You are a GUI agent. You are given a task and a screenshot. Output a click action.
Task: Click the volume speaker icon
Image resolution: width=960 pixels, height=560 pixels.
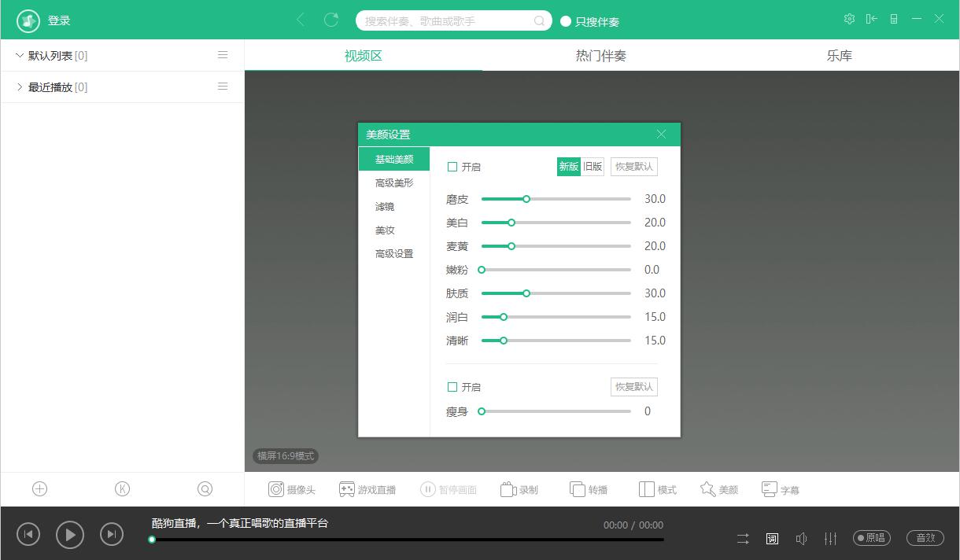pos(801,539)
